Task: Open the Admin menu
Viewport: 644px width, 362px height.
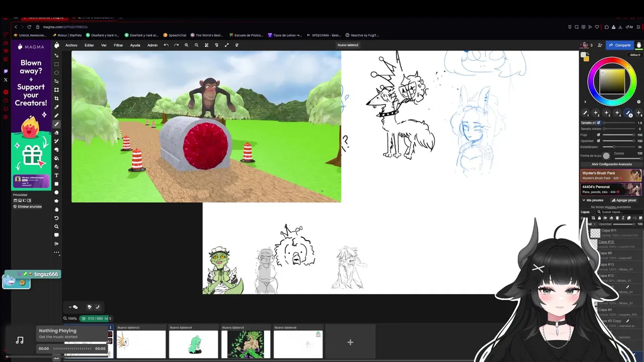Action: [x=152, y=45]
